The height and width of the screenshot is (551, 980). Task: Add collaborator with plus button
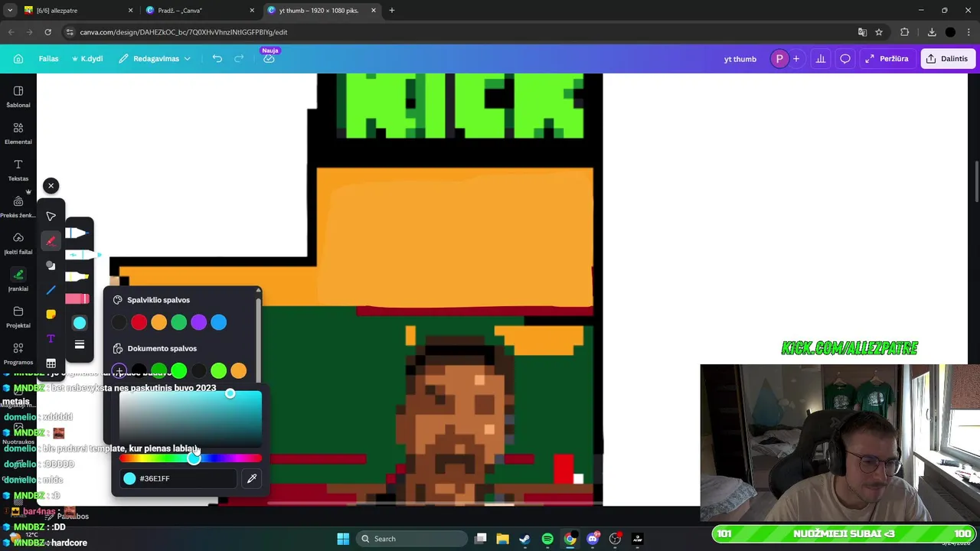(796, 59)
